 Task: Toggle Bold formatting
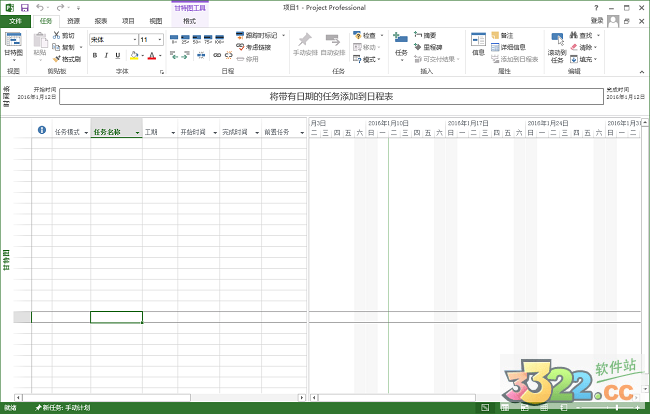[95, 55]
